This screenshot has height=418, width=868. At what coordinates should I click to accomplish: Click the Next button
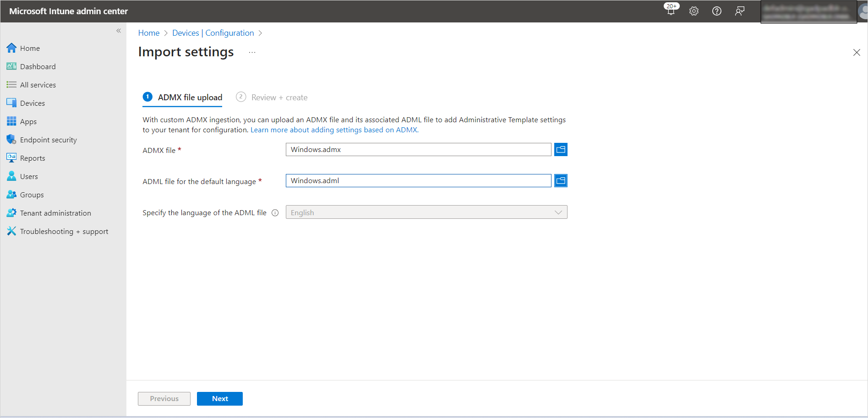(219, 399)
